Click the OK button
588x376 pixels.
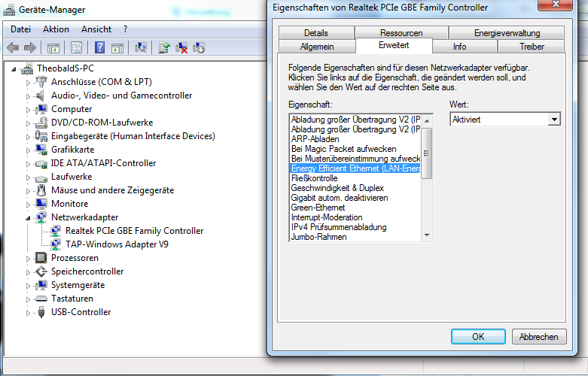click(478, 337)
